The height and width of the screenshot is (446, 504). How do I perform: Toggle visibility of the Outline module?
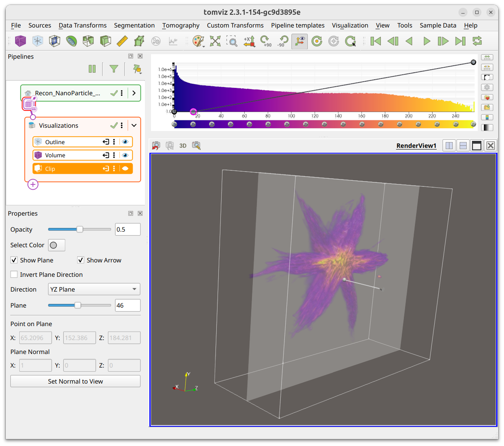click(x=125, y=142)
